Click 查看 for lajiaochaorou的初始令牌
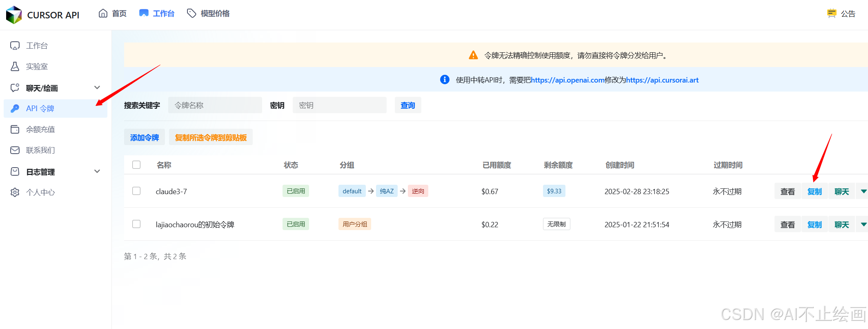 pos(788,224)
